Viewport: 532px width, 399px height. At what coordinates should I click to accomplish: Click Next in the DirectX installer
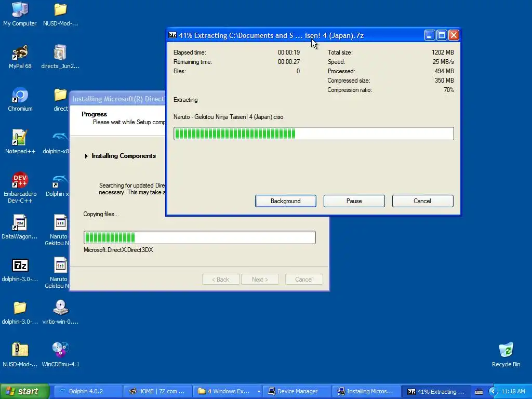pyautogui.click(x=260, y=279)
